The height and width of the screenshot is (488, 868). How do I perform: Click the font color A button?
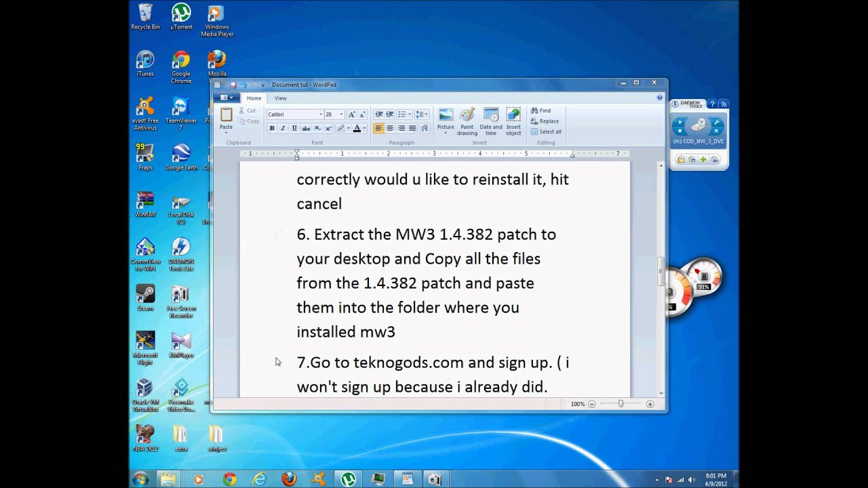(x=357, y=128)
